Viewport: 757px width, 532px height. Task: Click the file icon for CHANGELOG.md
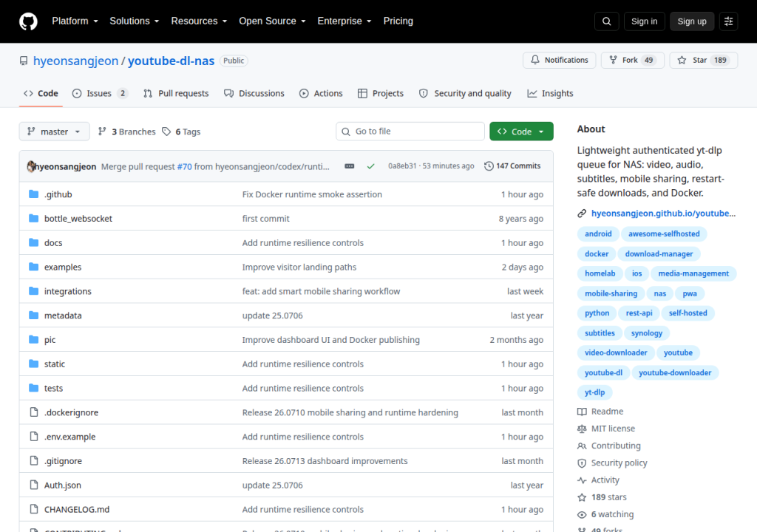coord(34,509)
